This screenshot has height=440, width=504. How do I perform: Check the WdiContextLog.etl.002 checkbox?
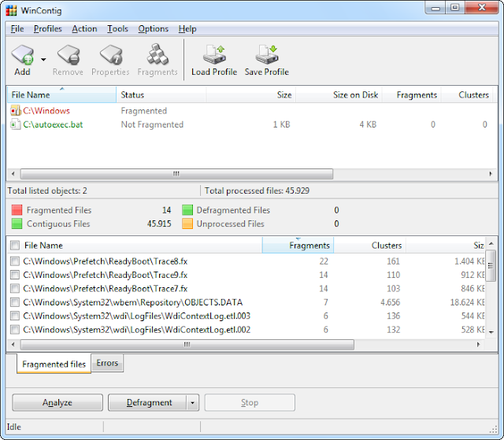[15, 330]
